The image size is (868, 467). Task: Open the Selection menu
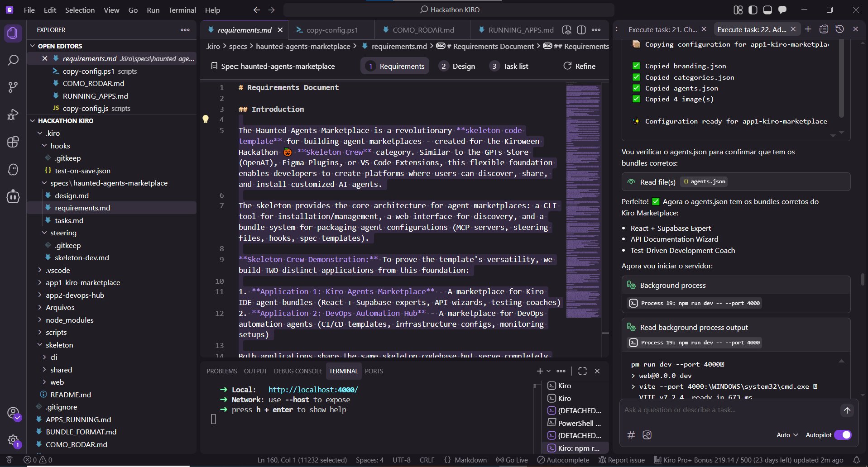pos(80,10)
